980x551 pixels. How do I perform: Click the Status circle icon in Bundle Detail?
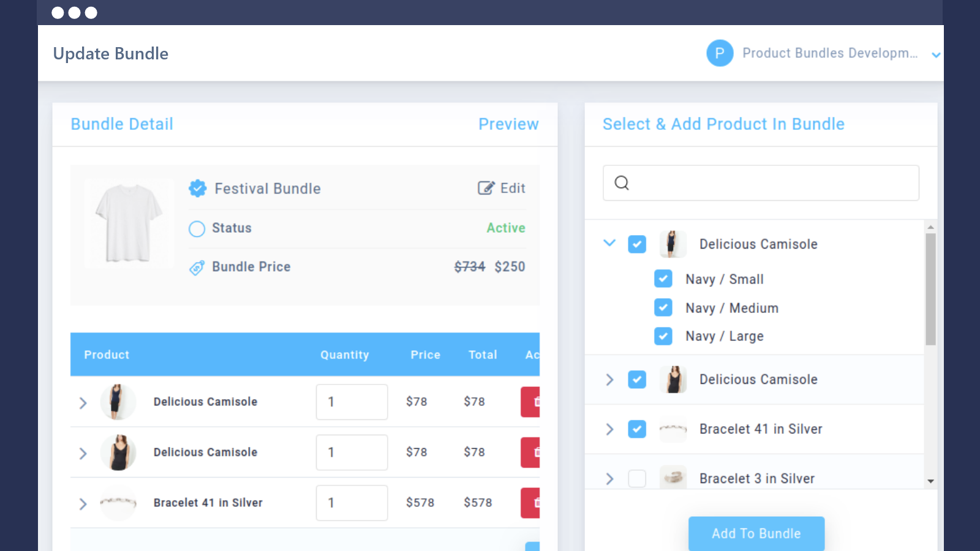(x=197, y=228)
